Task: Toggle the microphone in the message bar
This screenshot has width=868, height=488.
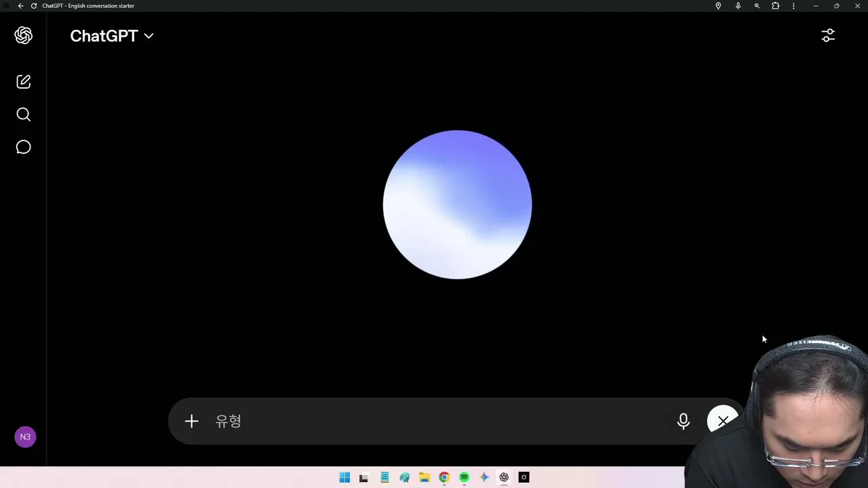Action: (x=684, y=422)
